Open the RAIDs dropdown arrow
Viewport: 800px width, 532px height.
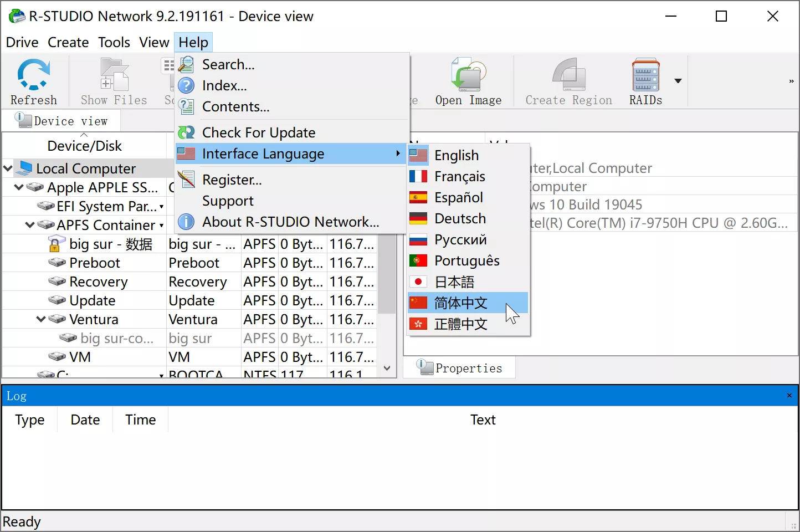pos(678,80)
